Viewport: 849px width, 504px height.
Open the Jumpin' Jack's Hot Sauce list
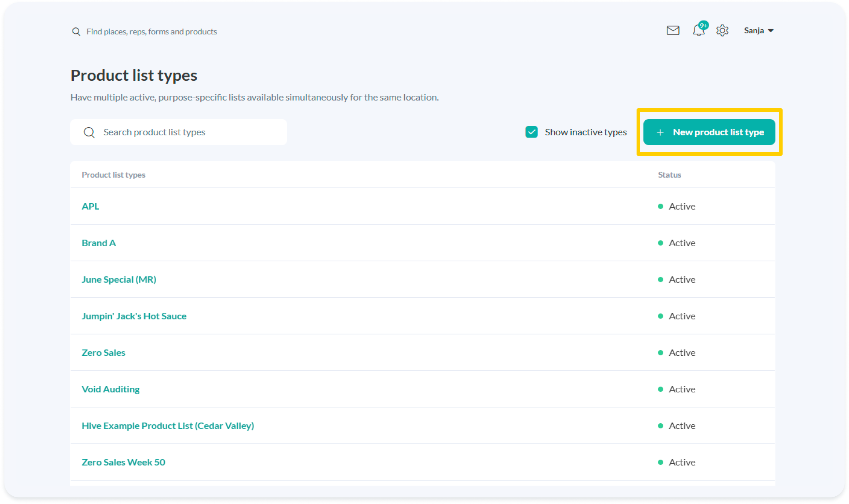click(134, 316)
